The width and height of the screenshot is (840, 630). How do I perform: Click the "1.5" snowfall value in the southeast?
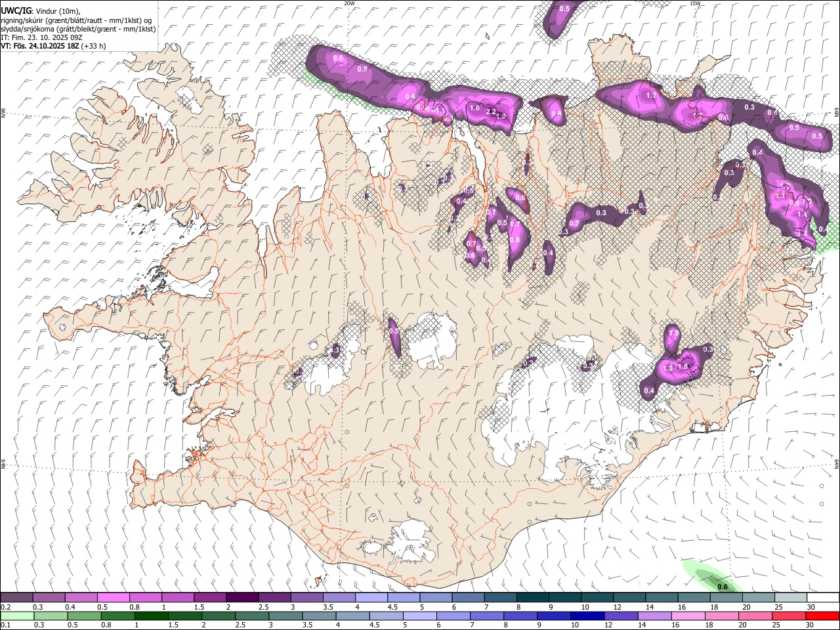click(x=683, y=366)
